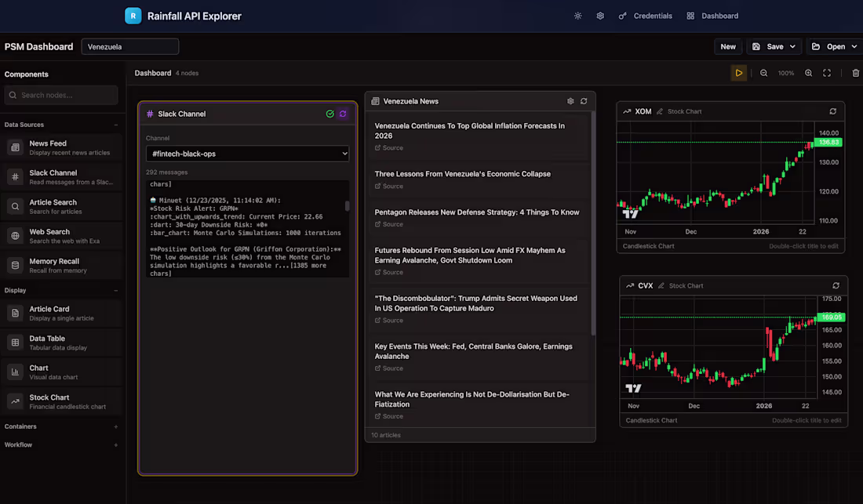This screenshot has width=863, height=504.
Task: Open Source link under Futures Rebound article
Action: [389, 273]
